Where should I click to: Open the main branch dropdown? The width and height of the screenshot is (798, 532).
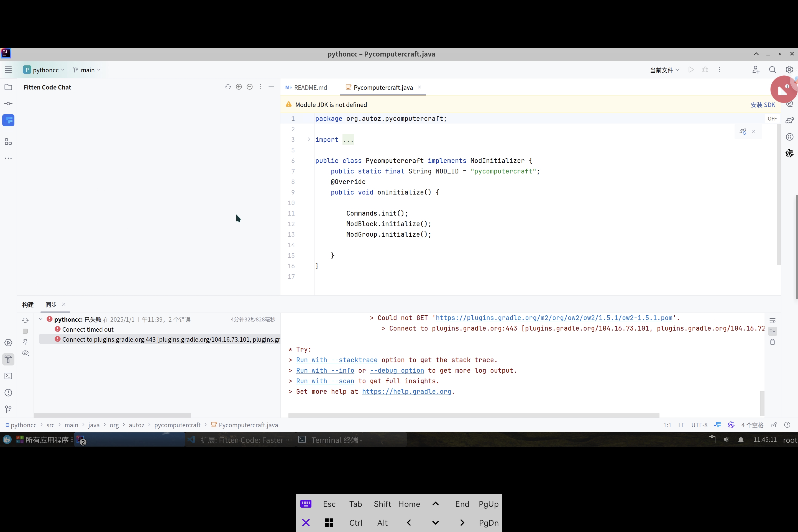click(x=87, y=70)
